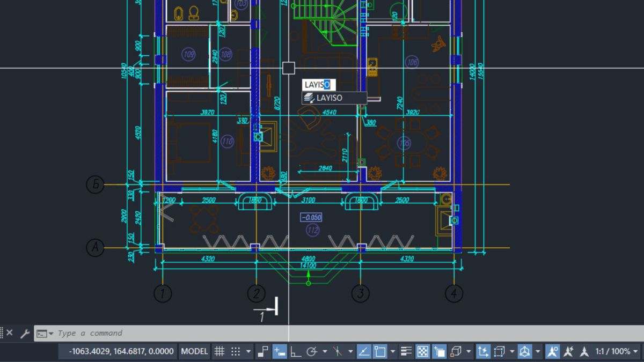Viewport: 644px width, 362px height.
Task: Toggle drawing grid display
Action: (x=219, y=351)
